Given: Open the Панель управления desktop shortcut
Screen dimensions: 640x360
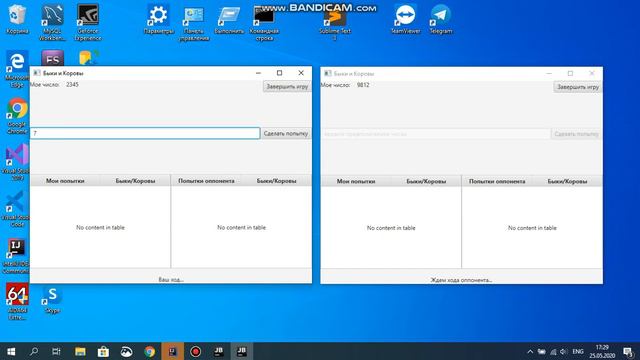Looking at the screenshot, I should pos(194,22).
